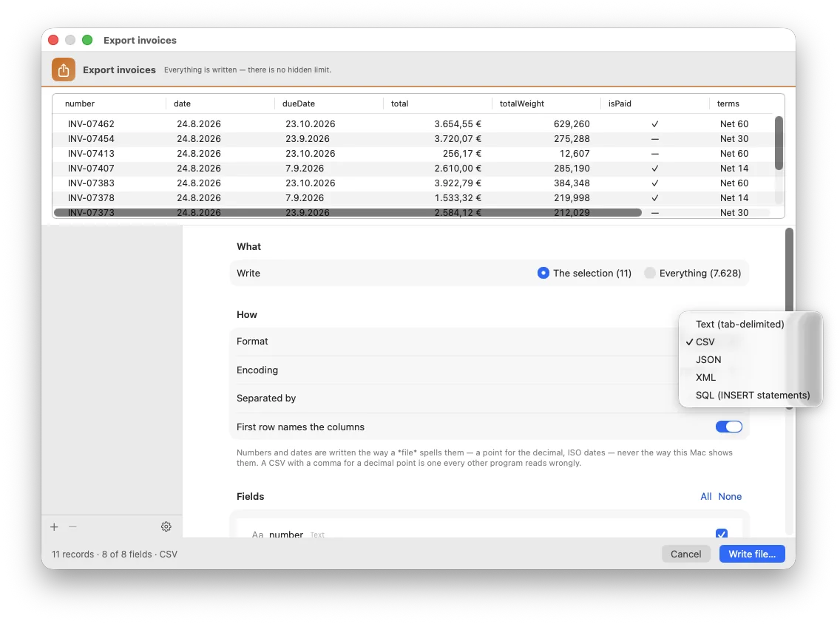
Task: Select row INV-07407
Action: [413, 168]
